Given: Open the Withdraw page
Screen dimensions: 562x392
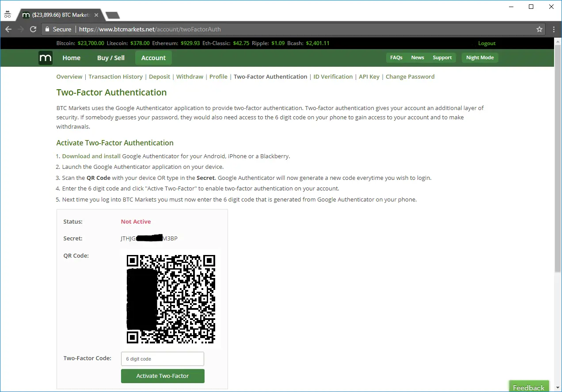Looking at the screenshot, I should [190, 76].
